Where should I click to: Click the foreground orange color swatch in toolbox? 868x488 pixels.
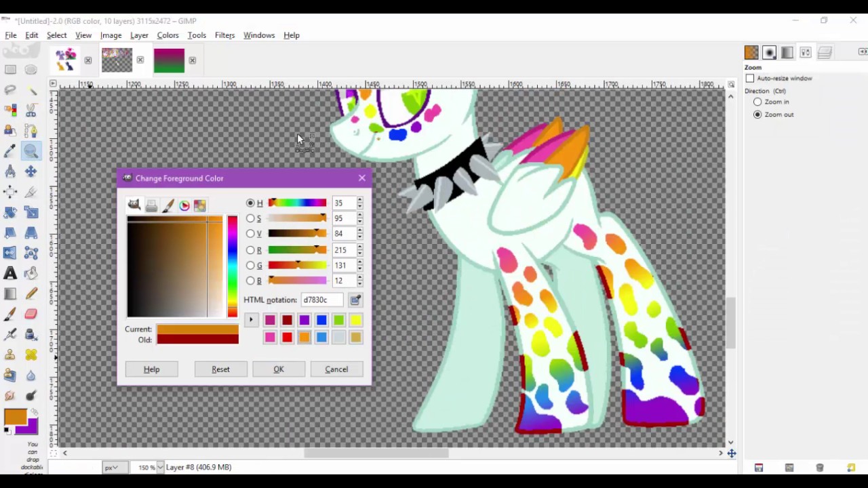pyautogui.click(x=15, y=416)
